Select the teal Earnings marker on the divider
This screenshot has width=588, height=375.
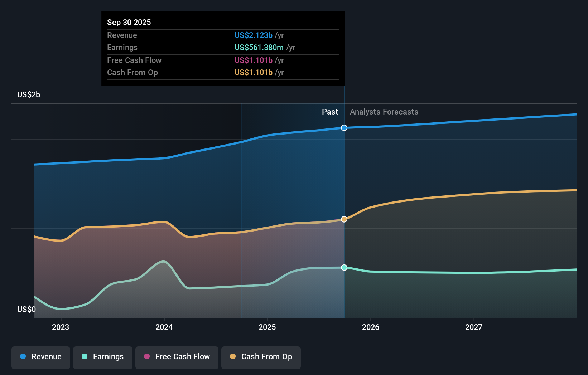coord(344,267)
